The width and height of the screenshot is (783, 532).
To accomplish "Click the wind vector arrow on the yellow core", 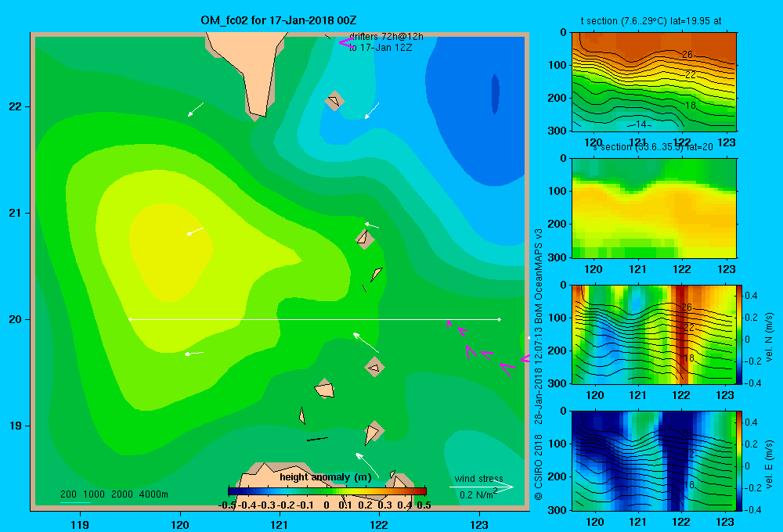I will click(x=195, y=231).
